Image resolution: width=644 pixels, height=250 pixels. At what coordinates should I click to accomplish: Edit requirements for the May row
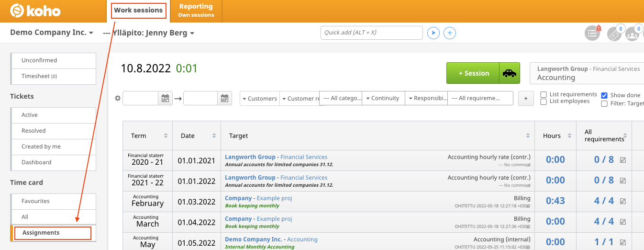point(622,242)
